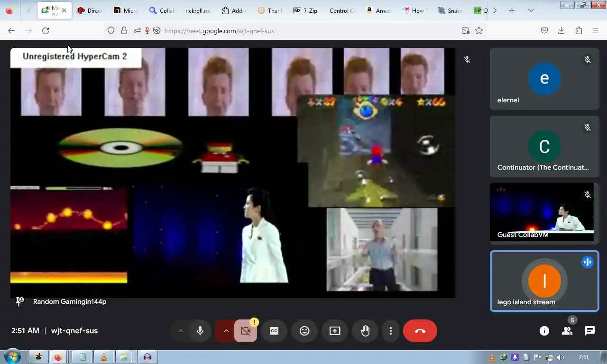Viewport: 607px width, 364px height.
Task: Open the Pocket save icon
Action: [x=544, y=30]
